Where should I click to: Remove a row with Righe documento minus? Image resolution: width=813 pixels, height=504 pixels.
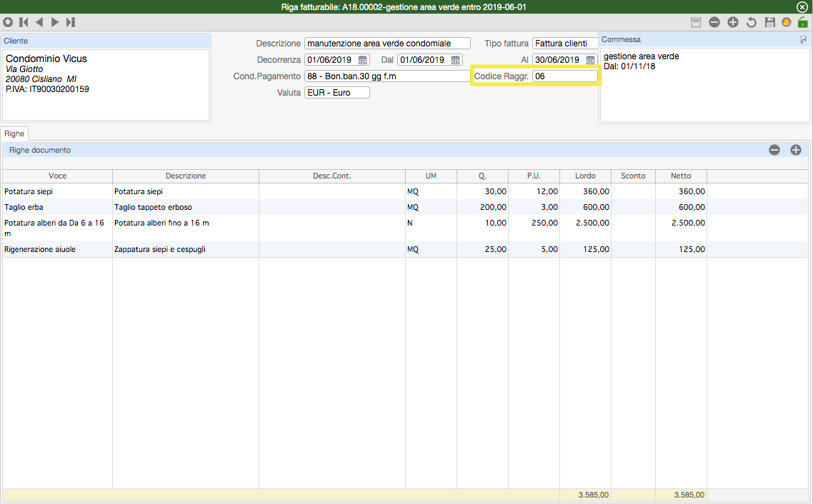pos(774,150)
